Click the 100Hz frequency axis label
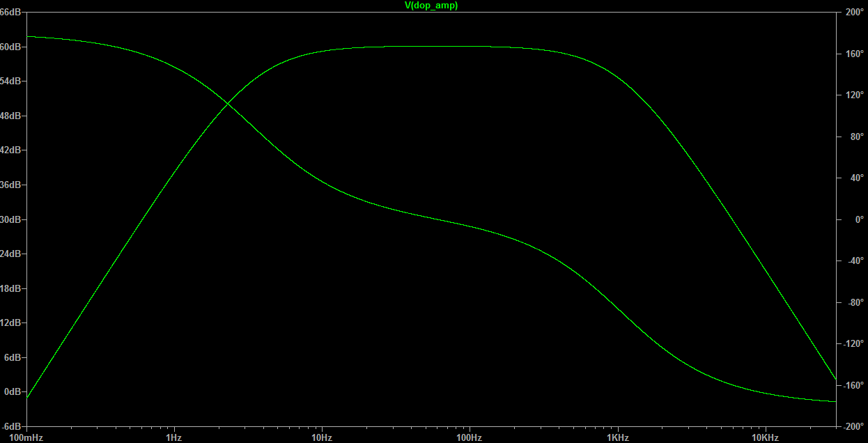 tap(470, 437)
